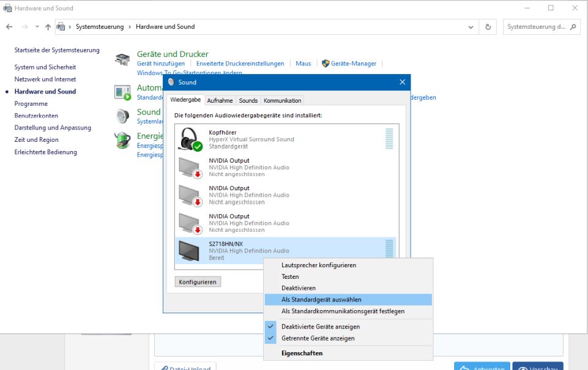Viewport: 588px width, 370px height.
Task: Click the search magnifier icon
Action: [573, 27]
